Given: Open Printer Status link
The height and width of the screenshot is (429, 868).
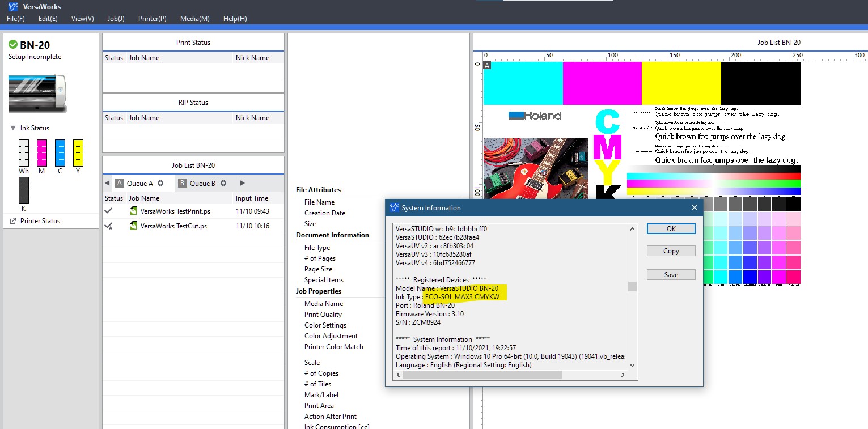Looking at the screenshot, I should (40, 221).
